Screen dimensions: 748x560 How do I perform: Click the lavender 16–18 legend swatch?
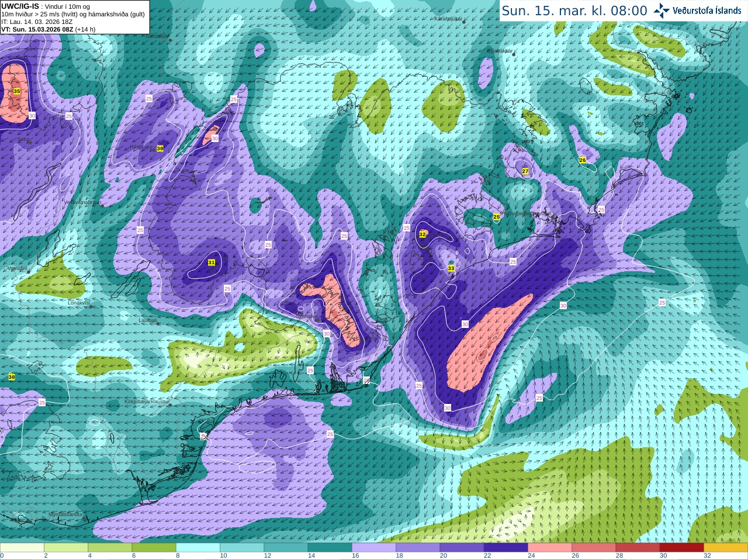tap(374, 548)
